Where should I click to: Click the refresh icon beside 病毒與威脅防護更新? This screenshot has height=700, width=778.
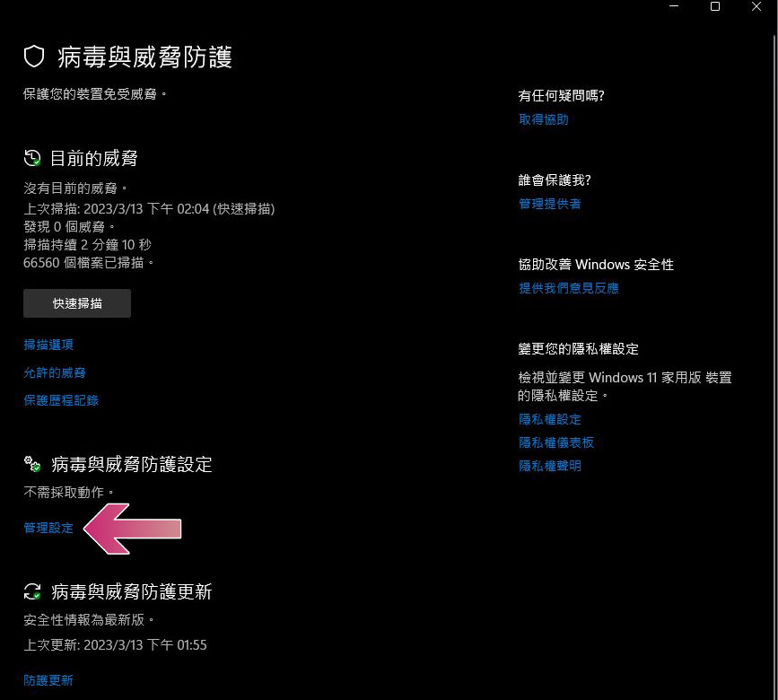(x=32, y=591)
